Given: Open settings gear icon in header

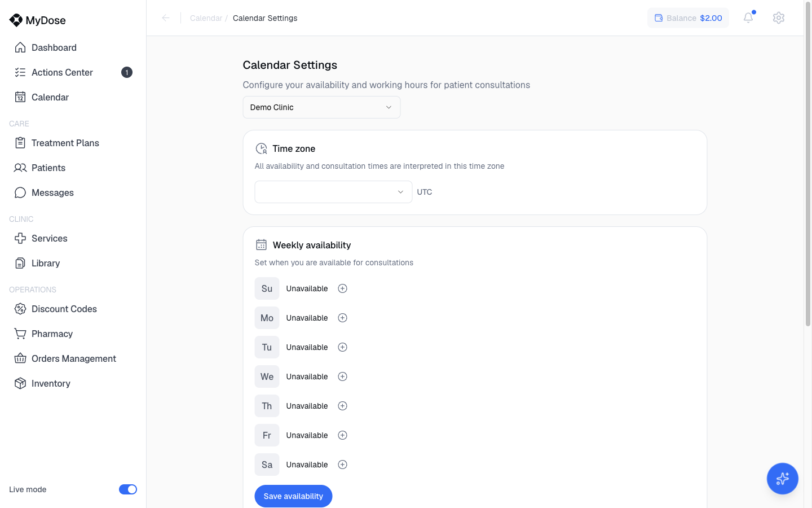Looking at the screenshot, I should pyautogui.click(x=779, y=17).
